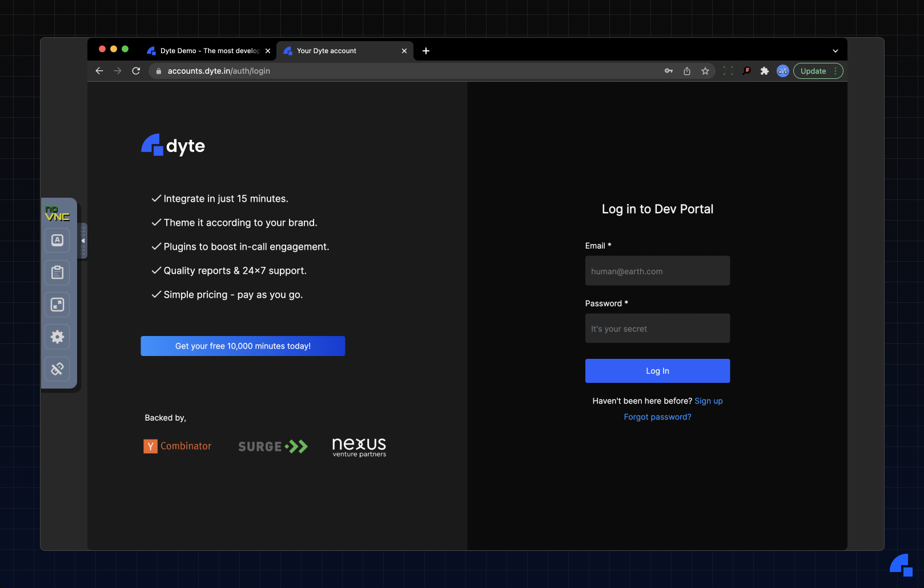This screenshot has height=588, width=924.
Task: Open the extensions puzzle piece icon
Action: coord(765,71)
